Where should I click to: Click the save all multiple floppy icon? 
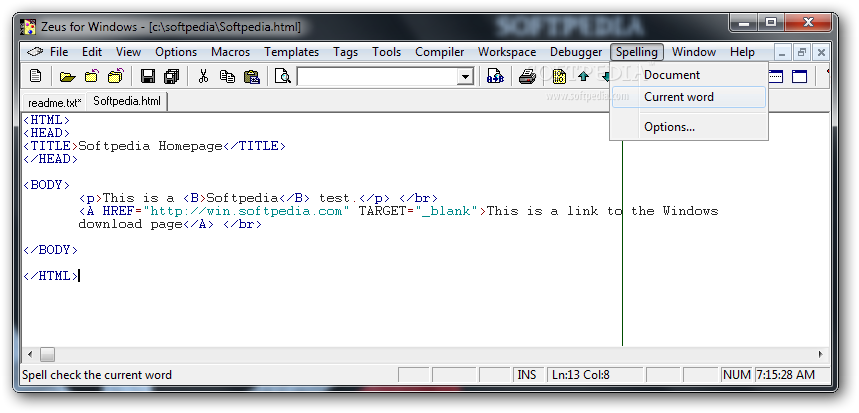[x=172, y=76]
